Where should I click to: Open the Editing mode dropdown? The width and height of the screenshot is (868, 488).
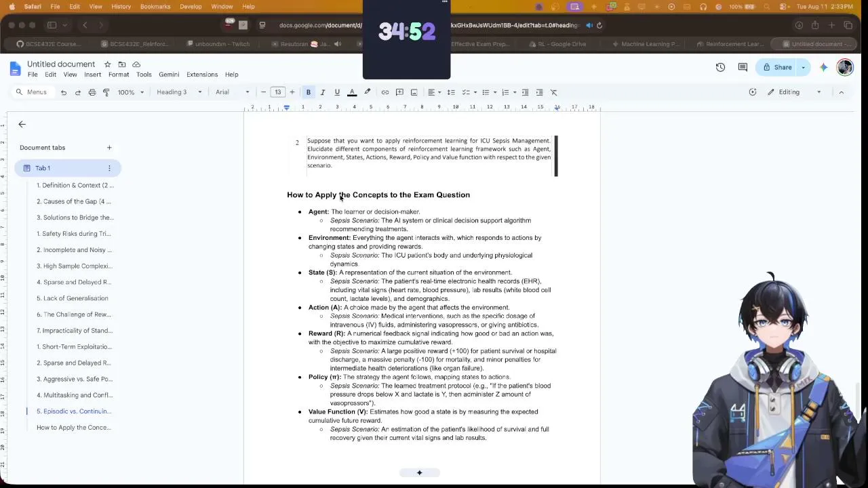794,92
